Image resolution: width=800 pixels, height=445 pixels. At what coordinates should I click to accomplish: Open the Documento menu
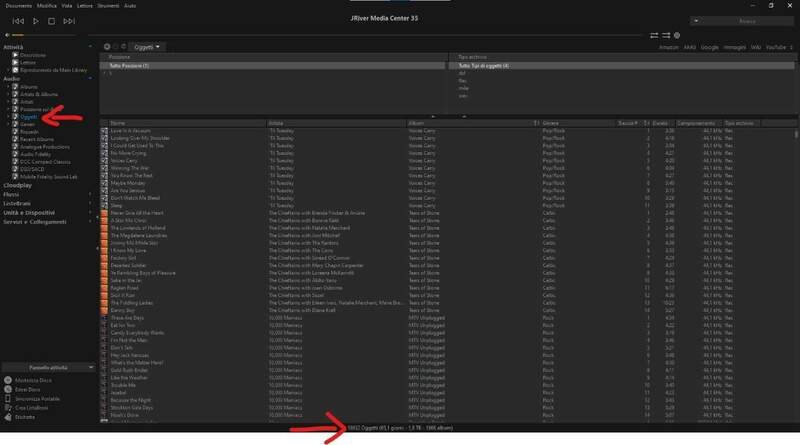tap(18, 6)
